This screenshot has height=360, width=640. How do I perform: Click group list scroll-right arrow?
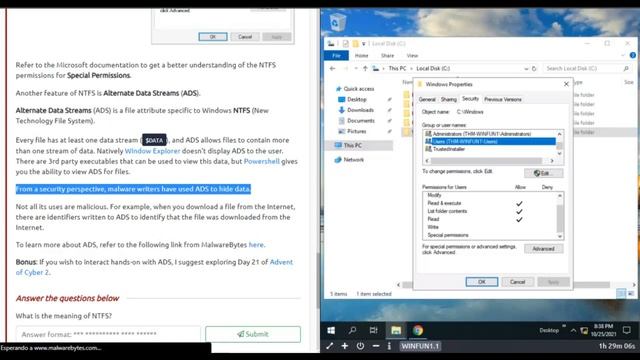[552, 161]
